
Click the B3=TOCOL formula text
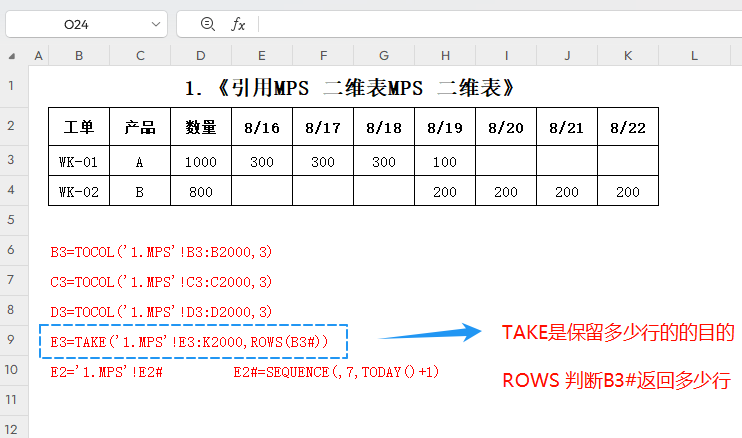[x=161, y=252]
